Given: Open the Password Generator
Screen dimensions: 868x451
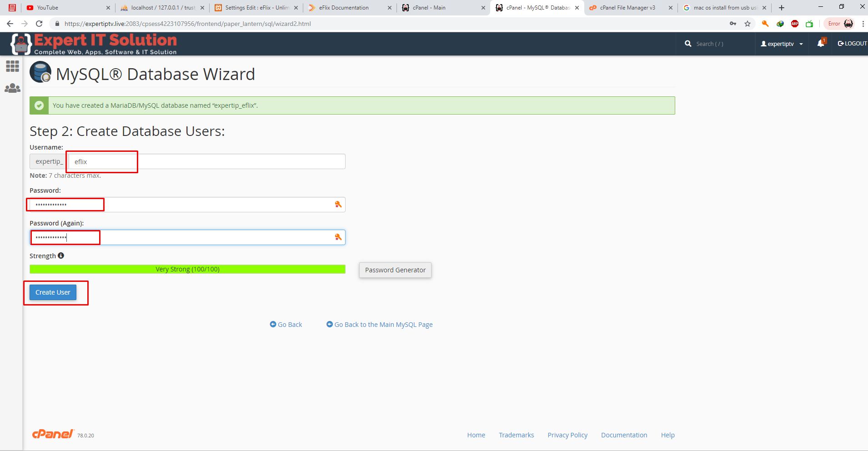Looking at the screenshot, I should point(395,270).
